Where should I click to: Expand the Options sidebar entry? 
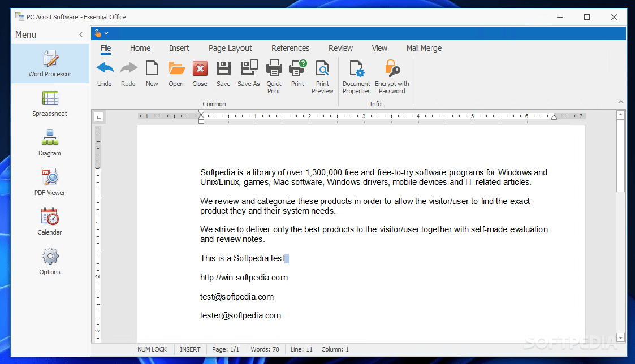(49, 262)
